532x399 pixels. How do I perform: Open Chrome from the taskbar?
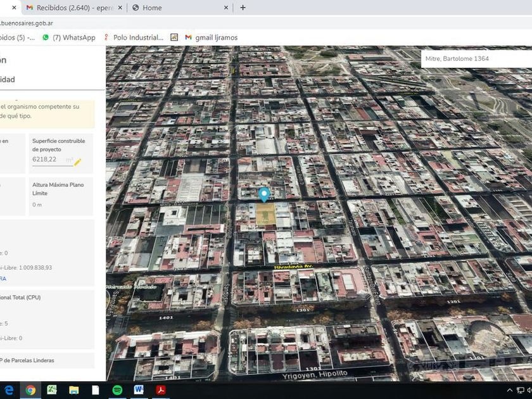30,390
